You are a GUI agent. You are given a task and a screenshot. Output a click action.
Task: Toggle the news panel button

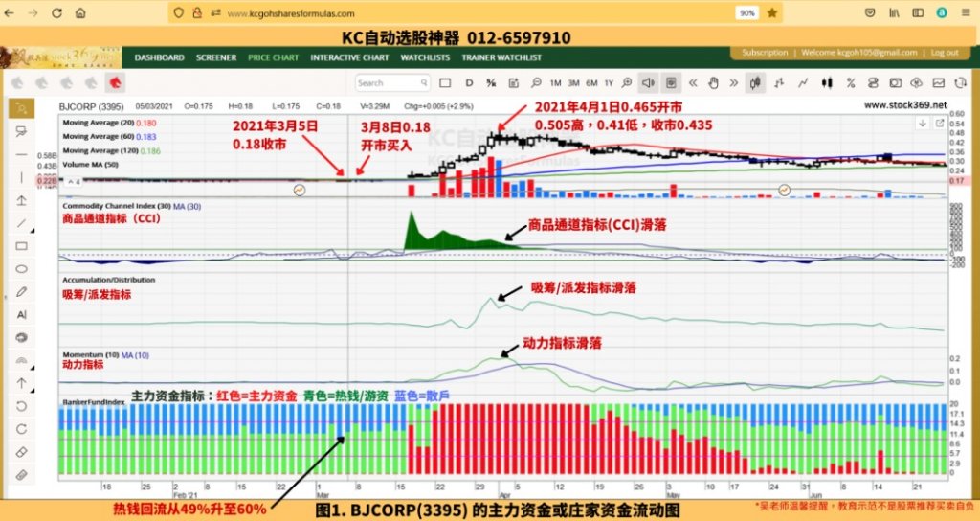point(671,82)
